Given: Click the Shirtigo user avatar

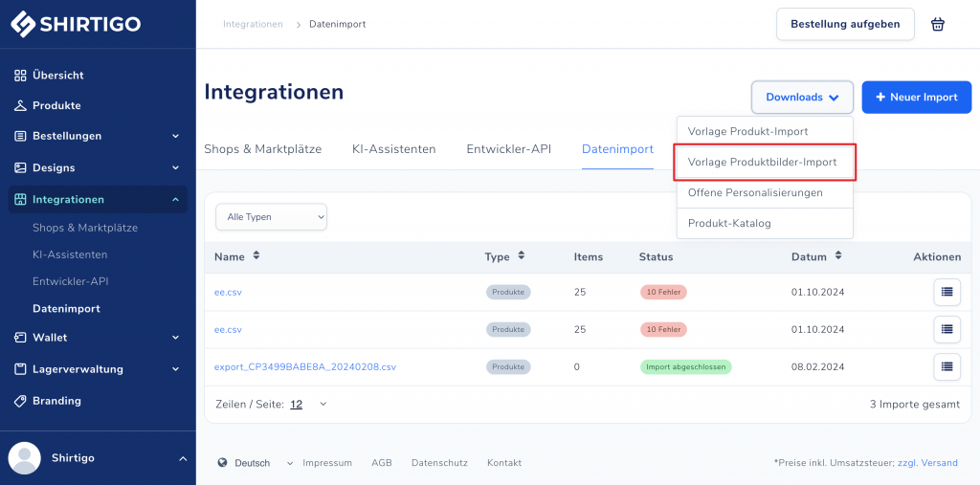Looking at the screenshot, I should 25,458.
